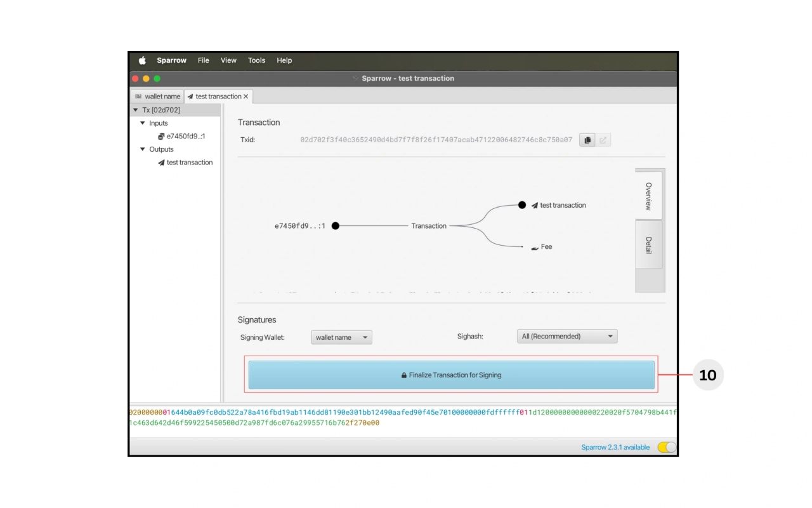Click the Transaction label in the diagram
The height and width of the screenshot is (508, 812).
[429, 226]
